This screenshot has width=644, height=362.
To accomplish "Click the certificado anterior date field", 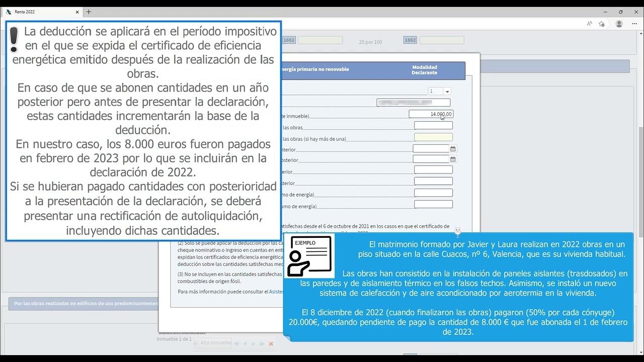I will (431, 149).
